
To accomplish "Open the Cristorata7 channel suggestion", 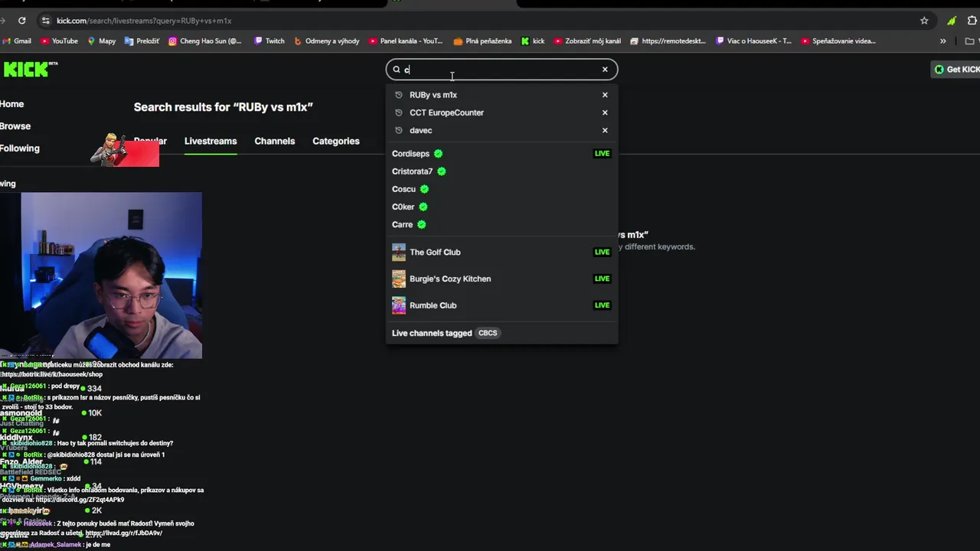I will point(501,171).
